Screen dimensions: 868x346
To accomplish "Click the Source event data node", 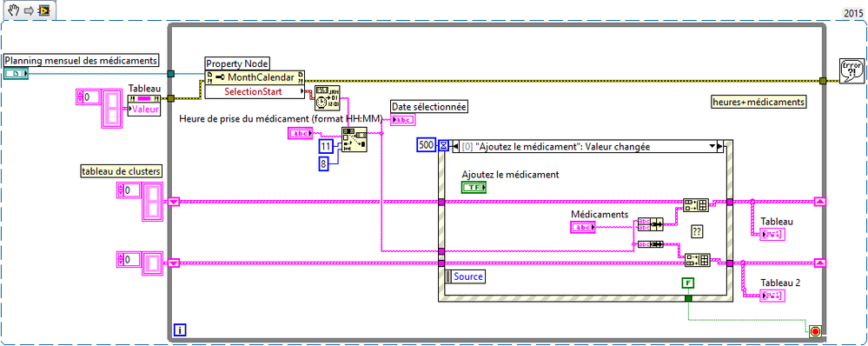I will [x=465, y=276].
